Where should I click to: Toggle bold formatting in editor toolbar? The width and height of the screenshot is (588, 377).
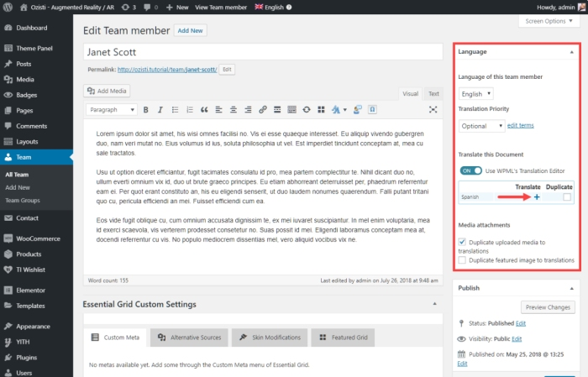click(146, 110)
